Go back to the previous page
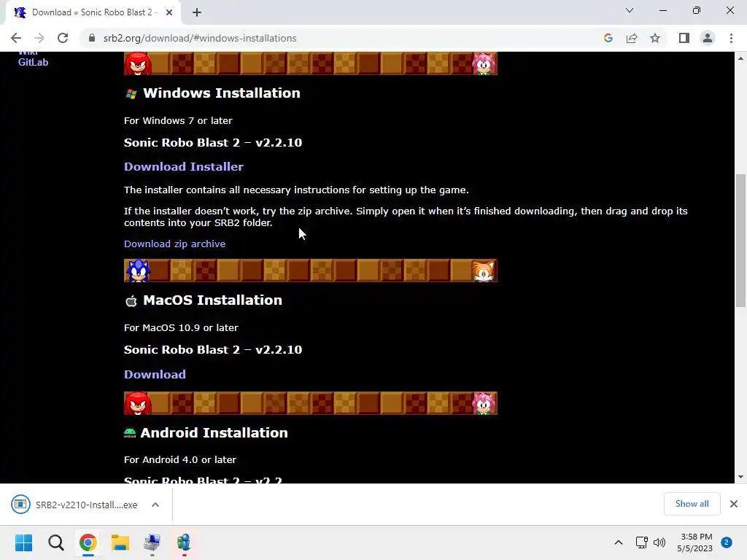The height and width of the screenshot is (560, 747). pos(16,38)
